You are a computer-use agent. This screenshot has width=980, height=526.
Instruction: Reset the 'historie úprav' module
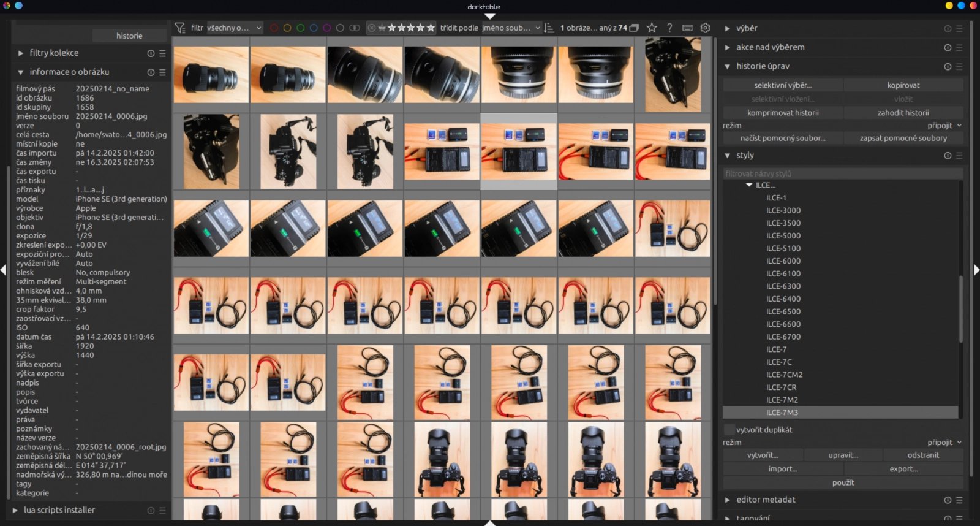tap(948, 67)
